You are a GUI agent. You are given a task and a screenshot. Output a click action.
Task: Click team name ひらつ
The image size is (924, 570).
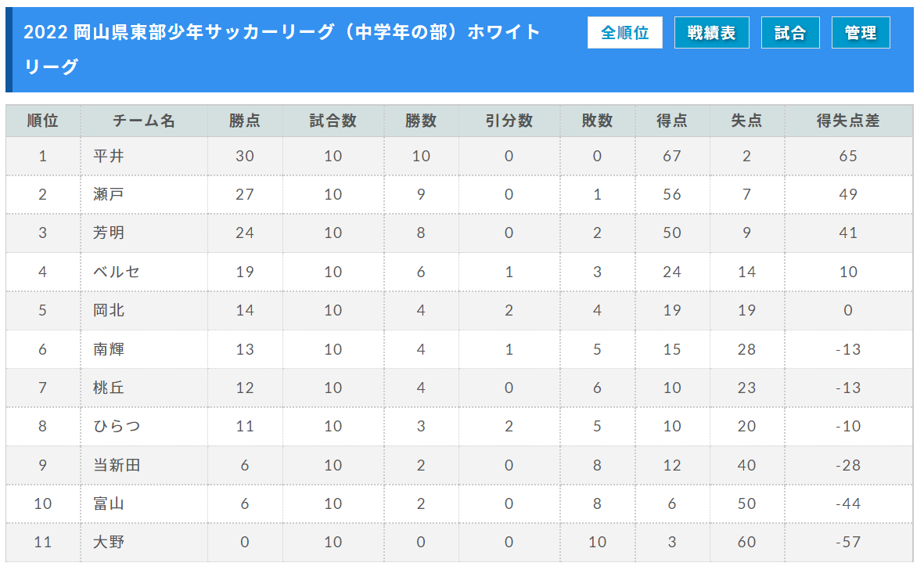[x=117, y=426]
